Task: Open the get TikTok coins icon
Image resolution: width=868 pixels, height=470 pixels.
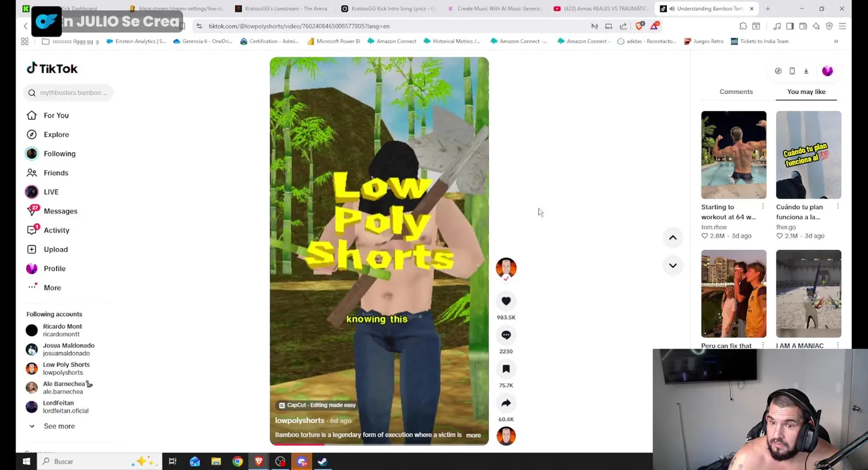Action: point(778,71)
